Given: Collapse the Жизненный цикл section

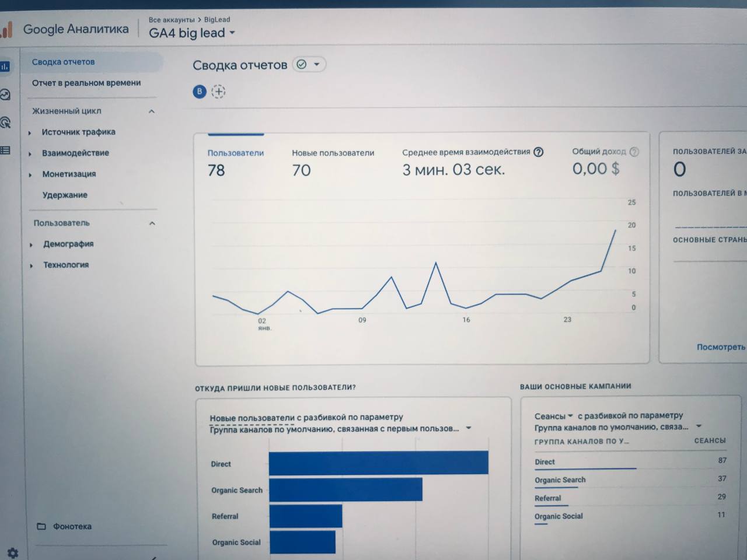Looking at the screenshot, I should click(x=152, y=111).
